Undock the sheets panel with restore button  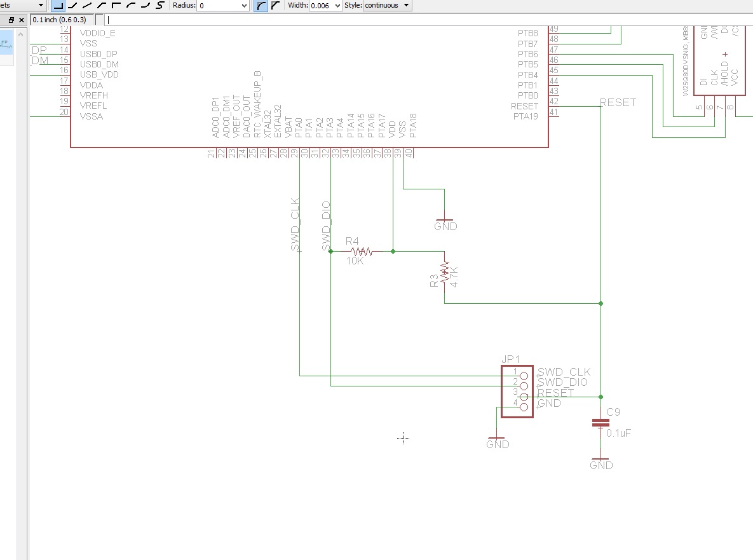click(x=11, y=20)
